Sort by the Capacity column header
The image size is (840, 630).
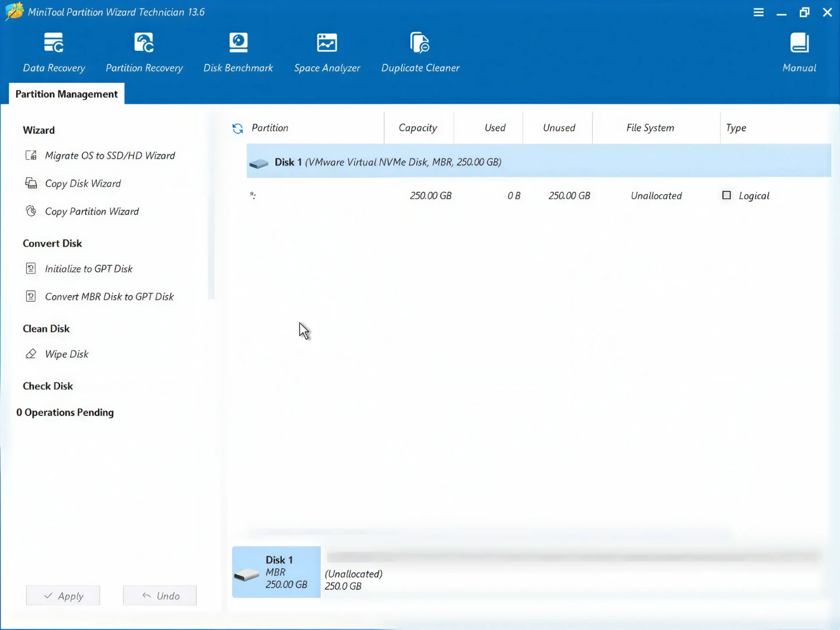418,128
